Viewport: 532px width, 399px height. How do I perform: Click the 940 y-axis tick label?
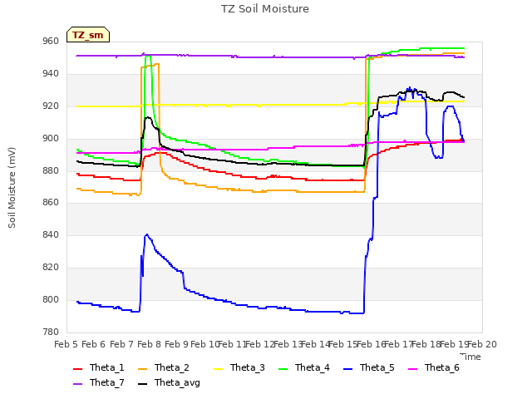(x=51, y=74)
